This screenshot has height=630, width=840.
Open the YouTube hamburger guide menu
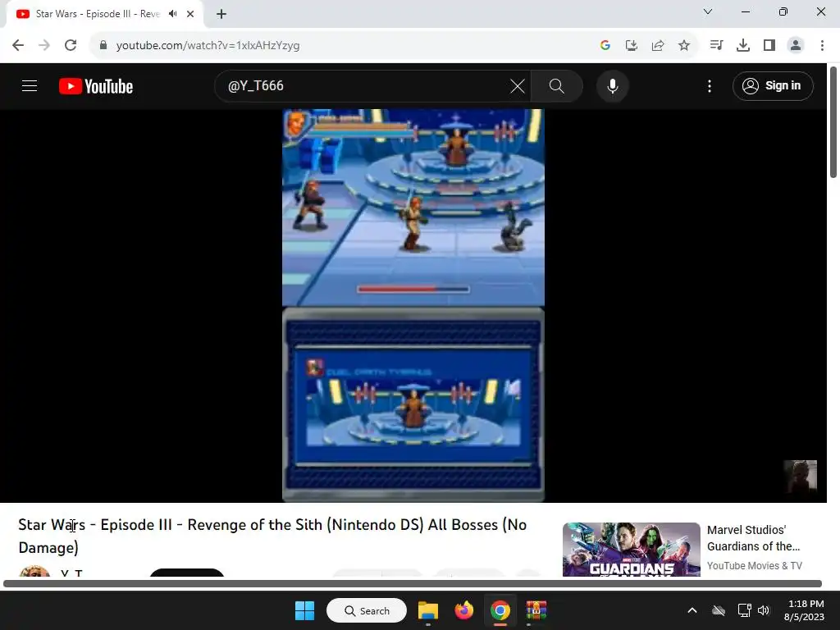coord(30,85)
